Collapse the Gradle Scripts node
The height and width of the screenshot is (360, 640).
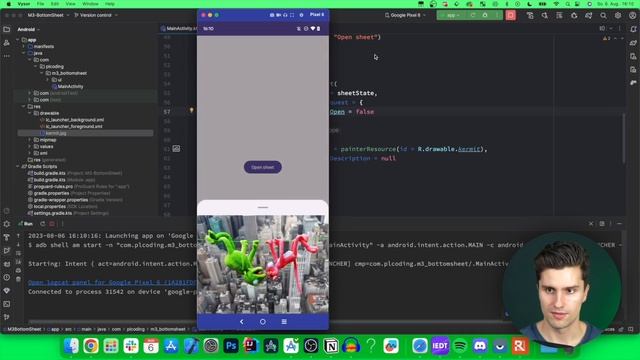click(x=18, y=167)
